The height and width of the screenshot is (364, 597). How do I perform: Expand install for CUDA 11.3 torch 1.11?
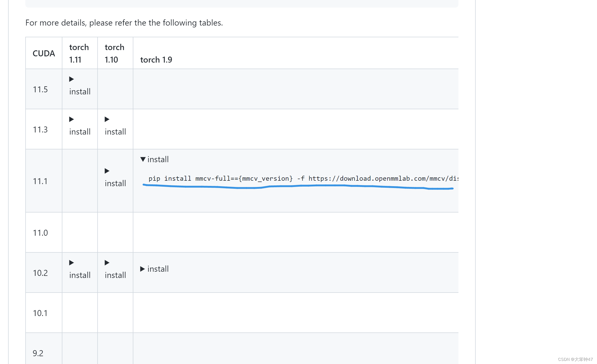click(80, 126)
